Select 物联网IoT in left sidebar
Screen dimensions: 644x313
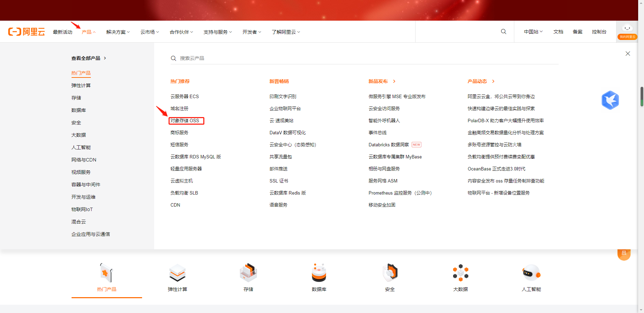(x=82, y=209)
